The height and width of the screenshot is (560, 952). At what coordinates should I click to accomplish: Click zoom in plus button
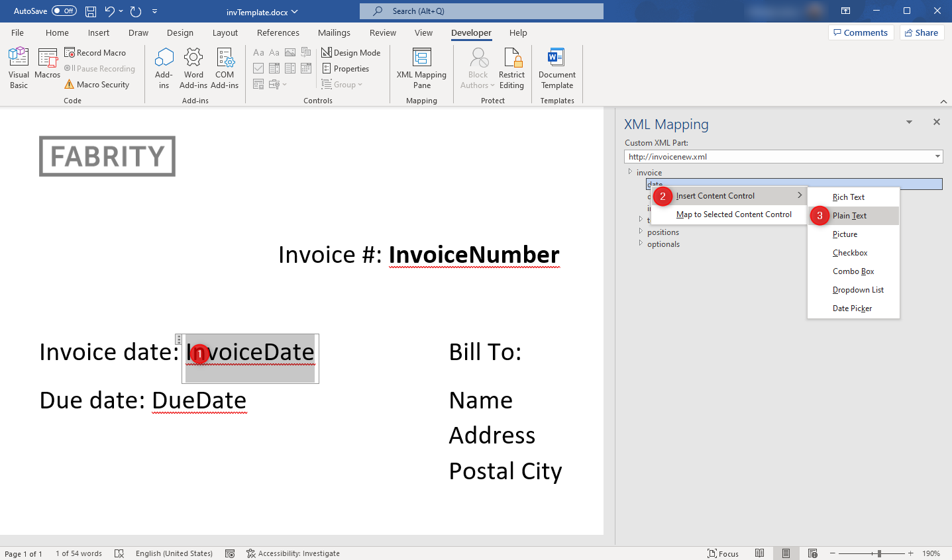point(911,553)
